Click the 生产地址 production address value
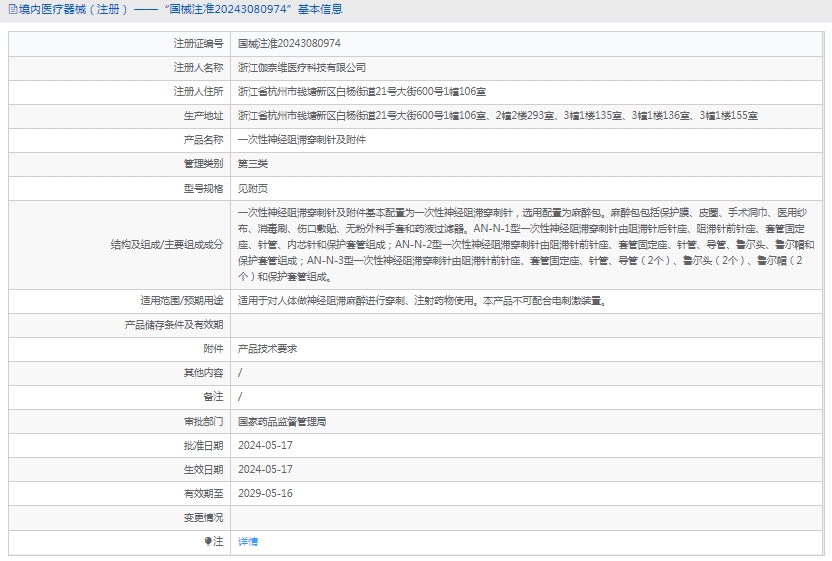The width and height of the screenshot is (832, 561). point(497,116)
